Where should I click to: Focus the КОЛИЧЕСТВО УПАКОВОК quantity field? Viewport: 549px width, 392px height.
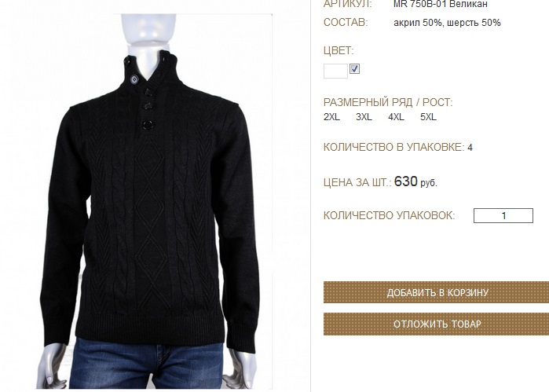click(503, 215)
